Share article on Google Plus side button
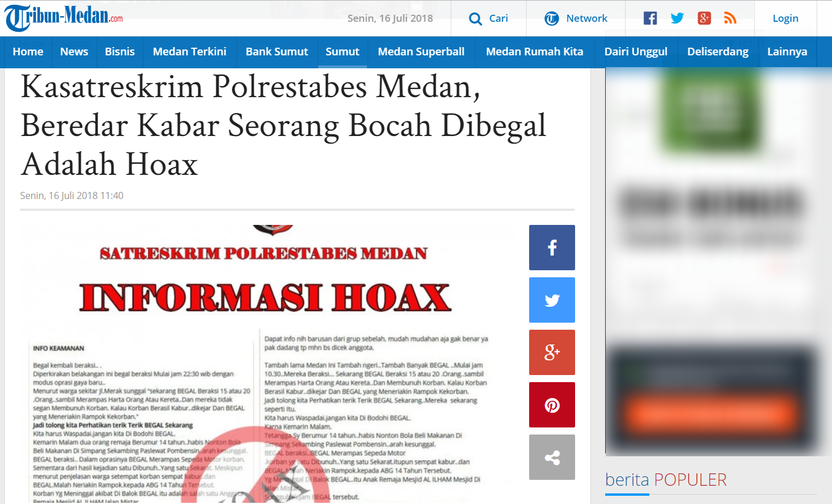832x504 pixels. pyautogui.click(x=552, y=352)
